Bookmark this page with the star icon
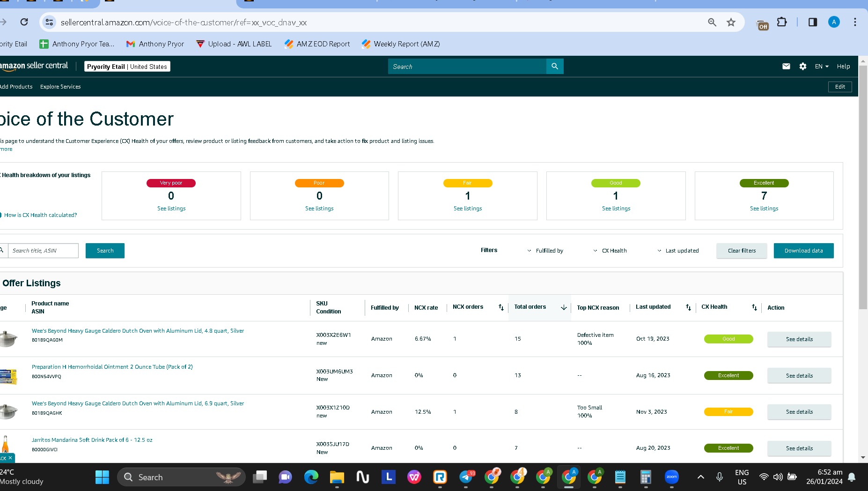The height and width of the screenshot is (491, 868). [731, 22]
